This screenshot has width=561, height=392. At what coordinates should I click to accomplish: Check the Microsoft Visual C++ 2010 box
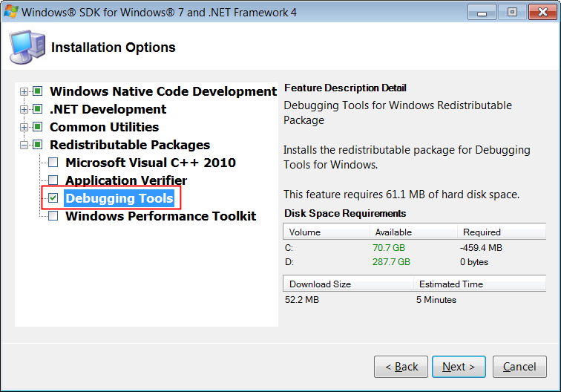click(53, 163)
